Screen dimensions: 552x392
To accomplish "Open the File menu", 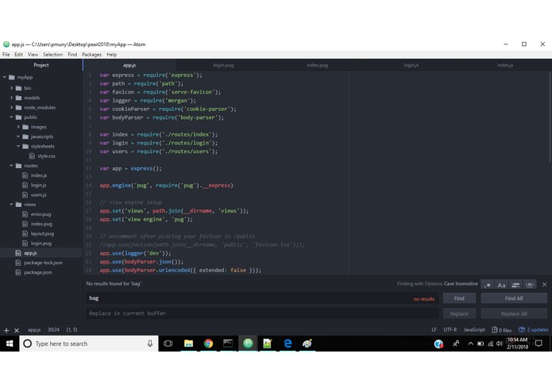I will (x=6, y=55).
